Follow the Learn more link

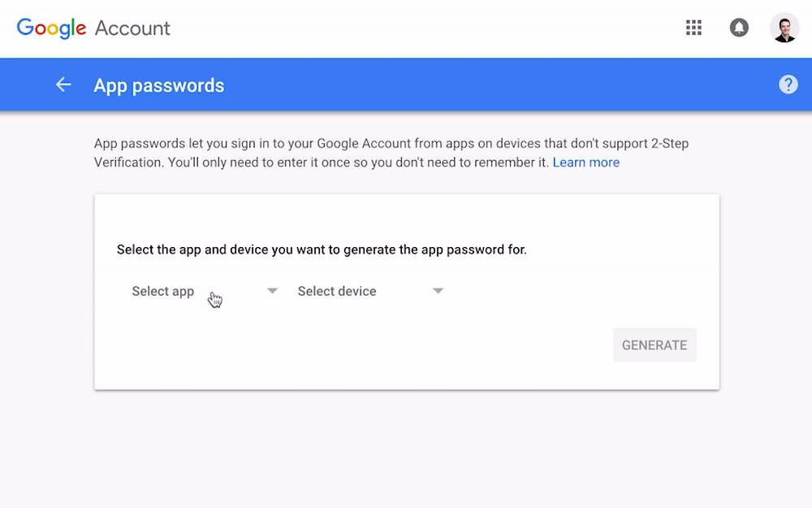coord(585,163)
